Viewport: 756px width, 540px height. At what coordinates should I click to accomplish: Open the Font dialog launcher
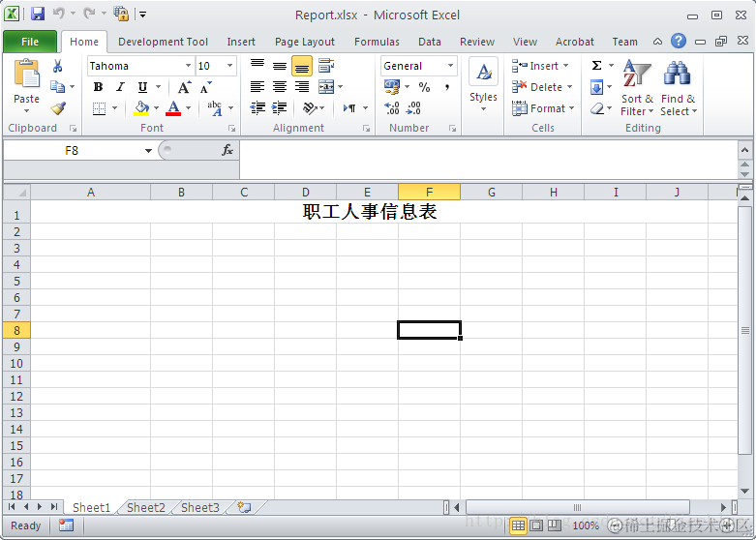232,129
